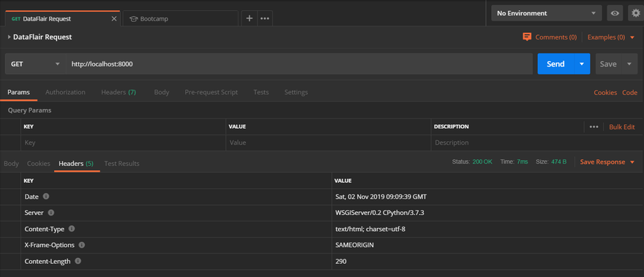Viewport: 644px width, 277px height.
Task: Open the Test Results tab
Action: tap(121, 163)
